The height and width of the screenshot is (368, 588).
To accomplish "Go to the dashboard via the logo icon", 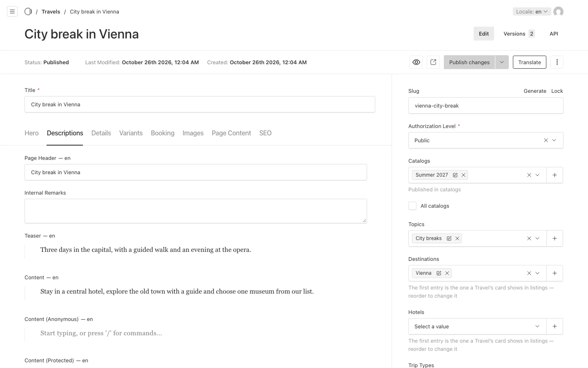I will coord(28,11).
